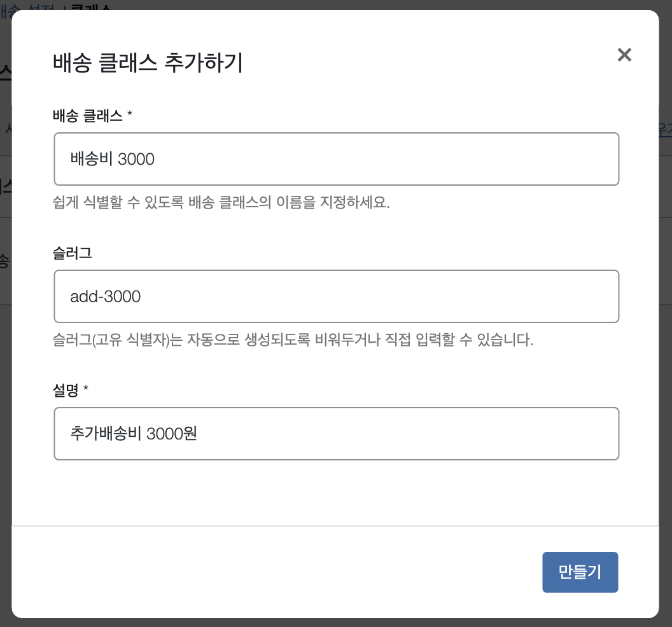Click the bold 클래스 breadcrumb text behind the dialog
This screenshot has width=672, height=627.
pos(91,6)
